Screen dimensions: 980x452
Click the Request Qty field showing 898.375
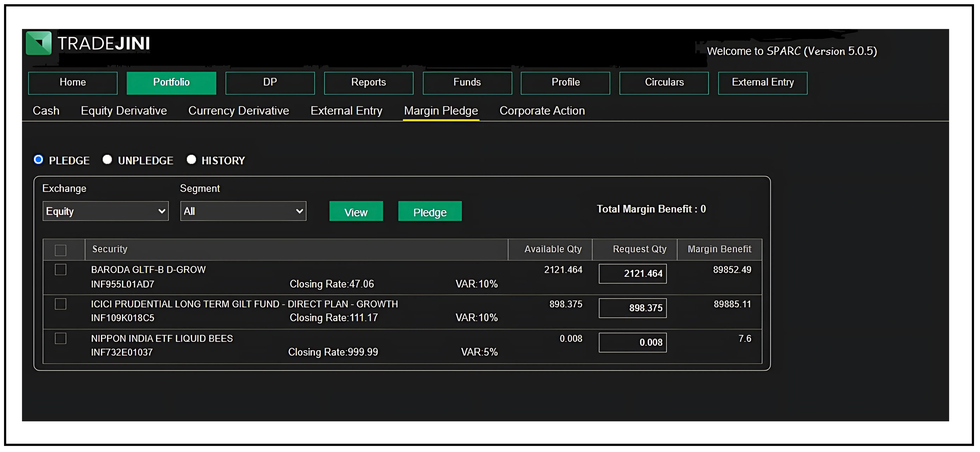point(633,308)
